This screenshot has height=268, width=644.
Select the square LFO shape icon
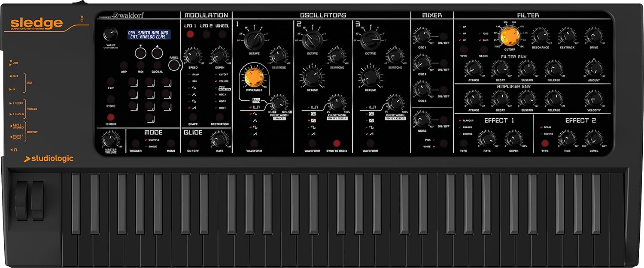coord(194,101)
